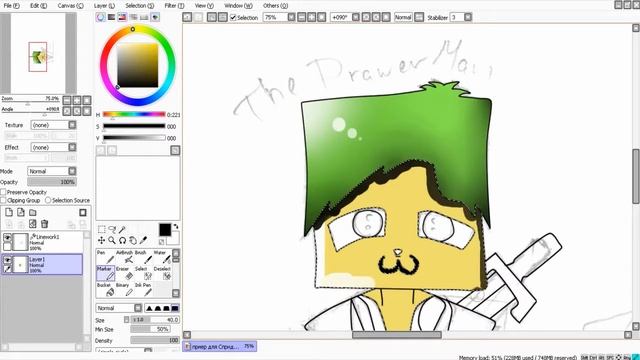Create a new normal layer
The width and height of the screenshot is (640, 360).
(x=9, y=212)
